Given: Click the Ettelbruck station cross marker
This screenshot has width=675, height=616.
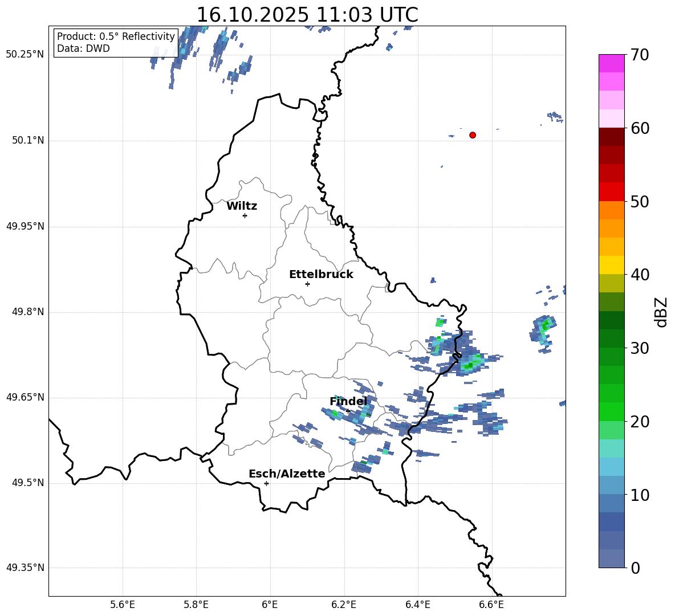Looking at the screenshot, I should [x=307, y=284].
